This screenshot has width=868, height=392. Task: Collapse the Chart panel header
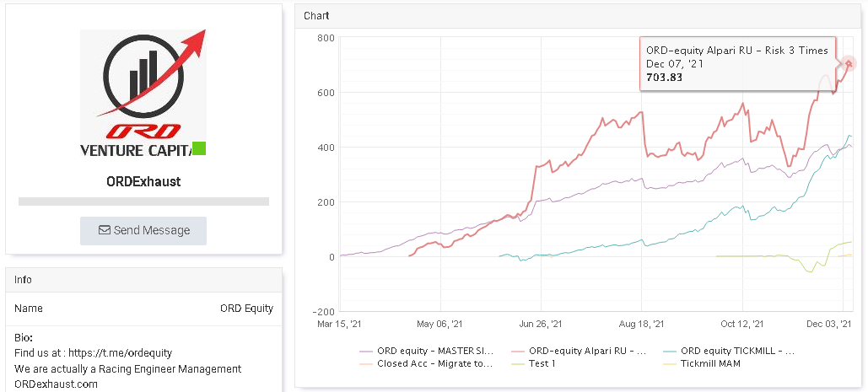click(x=578, y=16)
